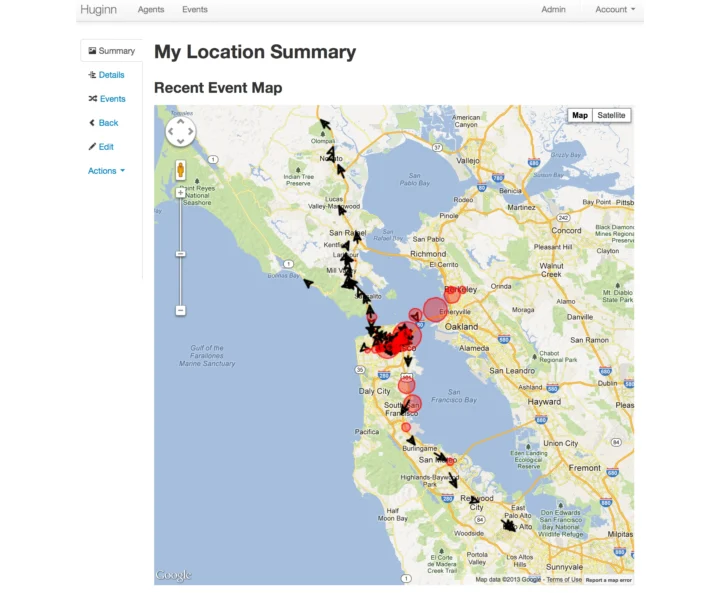
Task: Switch map view to Satellite
Action: pos(611,116)
